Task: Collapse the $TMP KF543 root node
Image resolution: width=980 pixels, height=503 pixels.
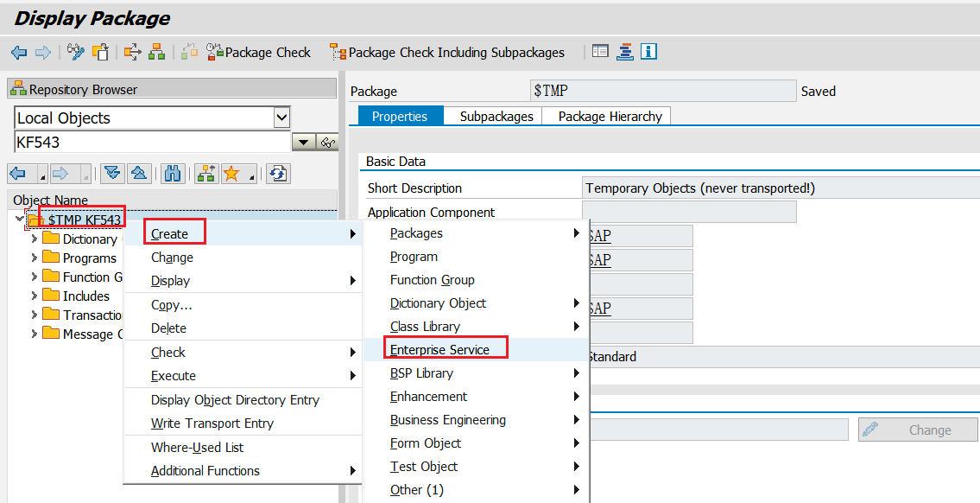Action: 20,220
